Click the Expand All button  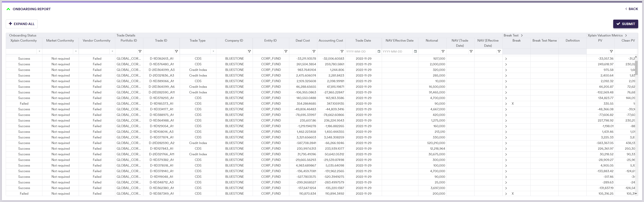pyautogui.click(x=22, y=24)
